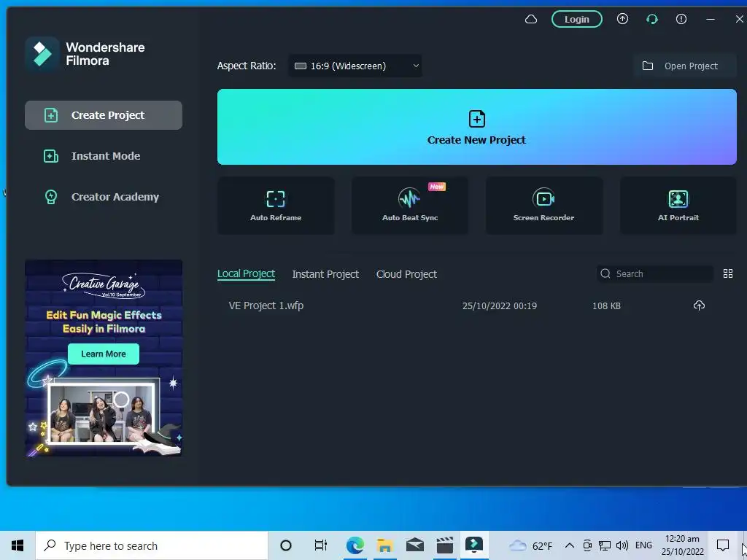
Task: Open the notifications action center
Action: click(723, 545)
